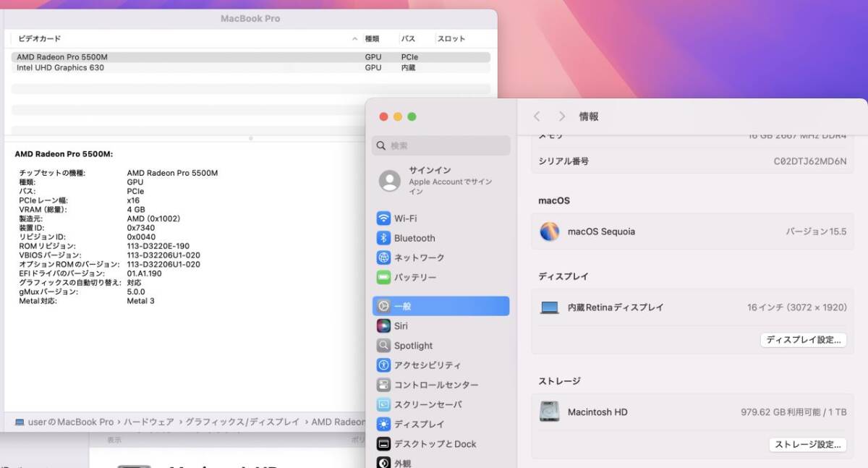
Task: Open ディスプレイ設定 from the display section
Action: click(x=804, y=339)
